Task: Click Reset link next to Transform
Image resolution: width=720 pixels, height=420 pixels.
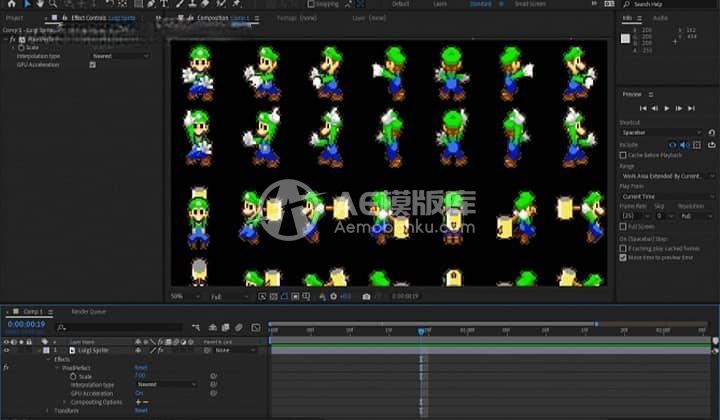Action: (x=141, y=410)
